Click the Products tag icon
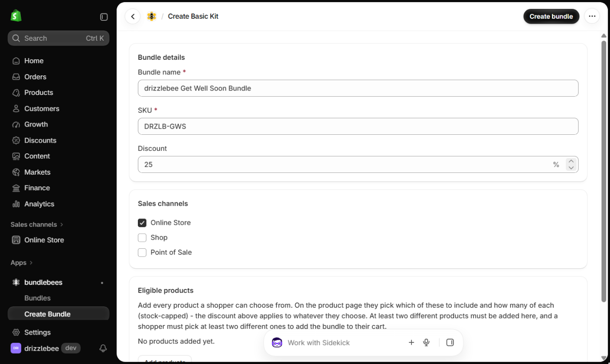610x364 pixels. (x=16, y=93)
